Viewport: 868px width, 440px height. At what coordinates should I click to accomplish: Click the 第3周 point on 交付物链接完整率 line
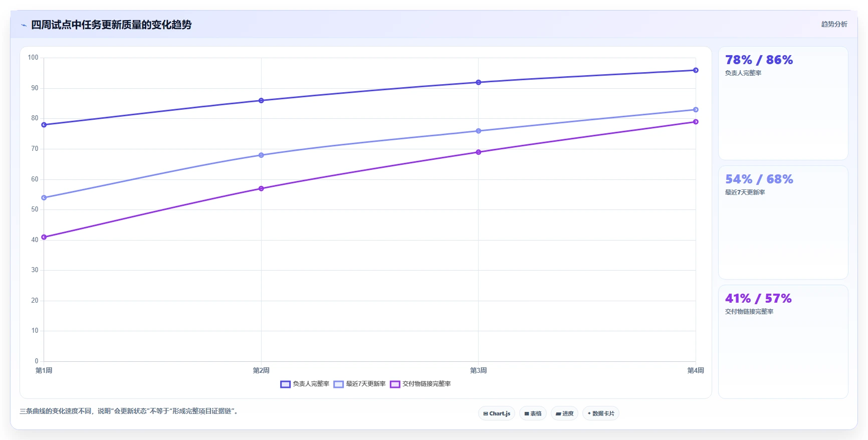[478, 152]
